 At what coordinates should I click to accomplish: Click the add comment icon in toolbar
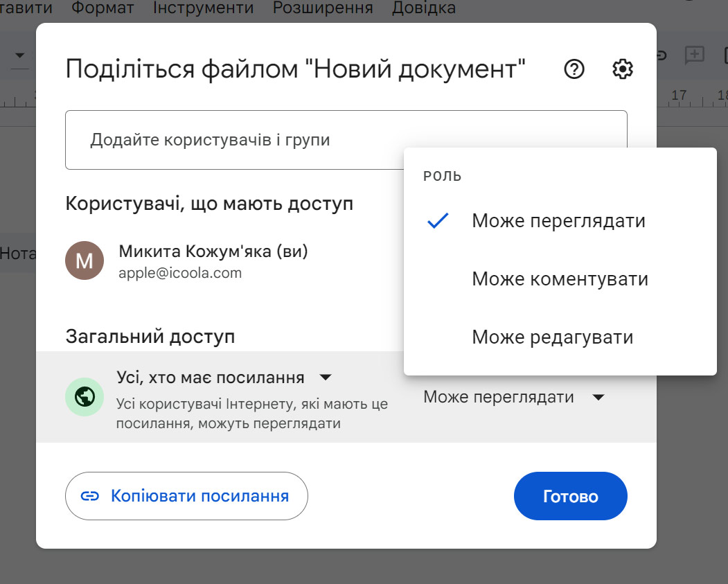(x=693, y=55)
